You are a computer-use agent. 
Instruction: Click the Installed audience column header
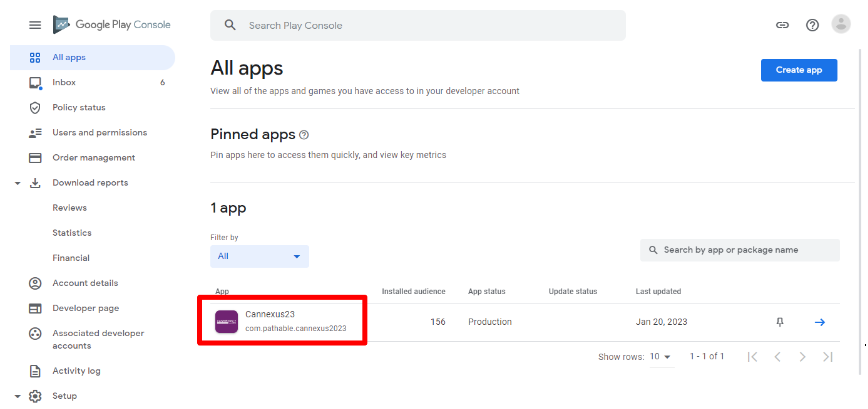414,291
